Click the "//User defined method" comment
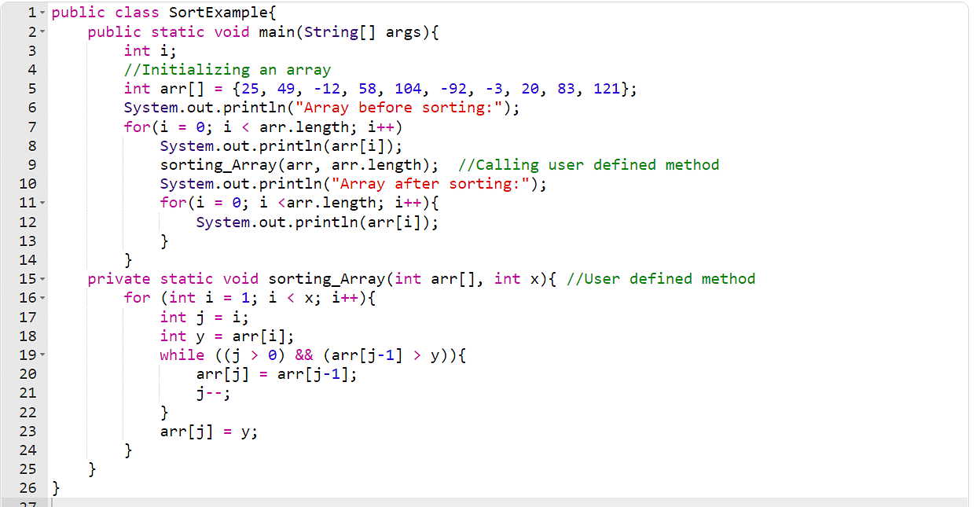Screen dimensions: 980x507 pyautogui.click(x=660, y=279)
